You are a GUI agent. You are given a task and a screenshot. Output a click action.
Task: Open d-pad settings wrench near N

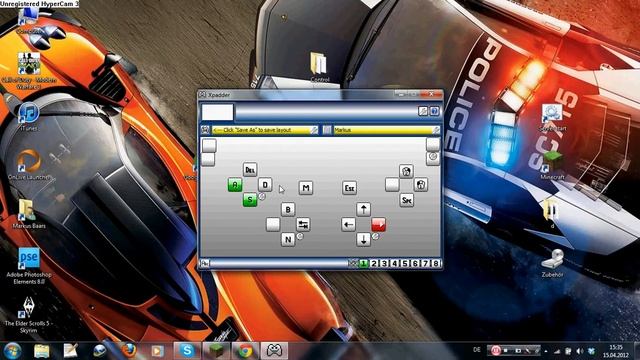(300, 236)
